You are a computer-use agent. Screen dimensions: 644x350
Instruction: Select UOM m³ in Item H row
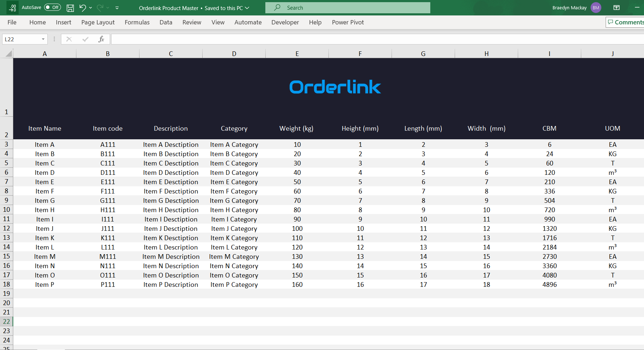click(x=612, y=210)
